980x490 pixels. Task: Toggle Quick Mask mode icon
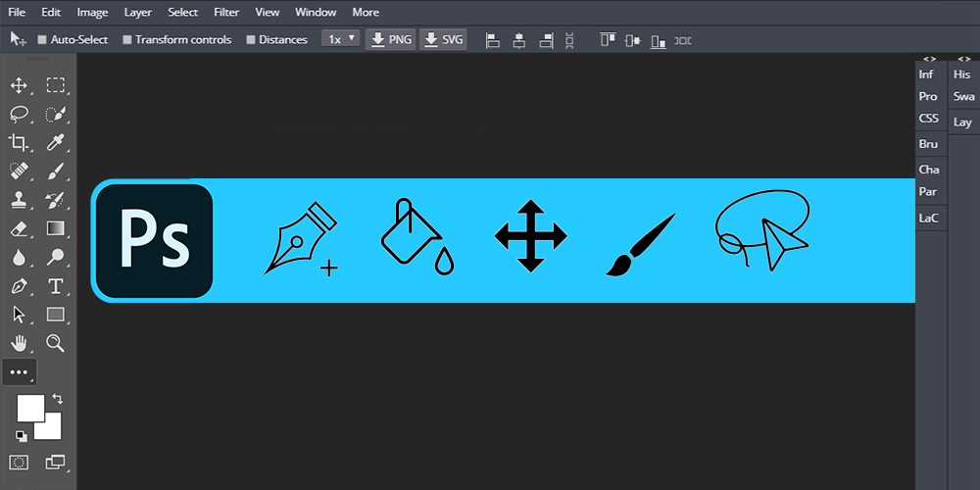(19, 463)
